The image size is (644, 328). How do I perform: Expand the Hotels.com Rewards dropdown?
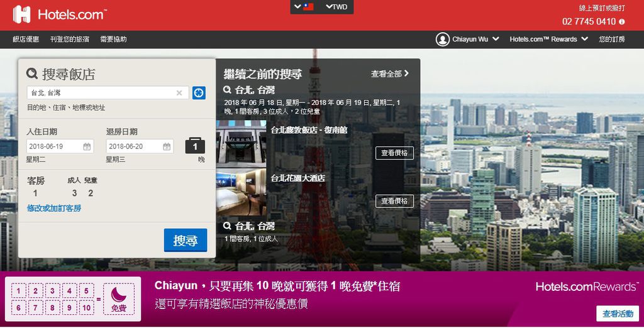point(548,39)
